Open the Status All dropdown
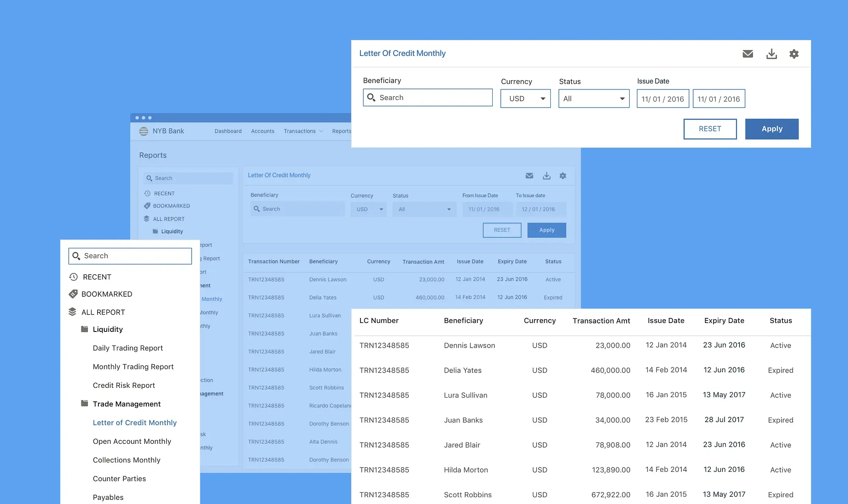848x504 pixels. pos(594,98)
